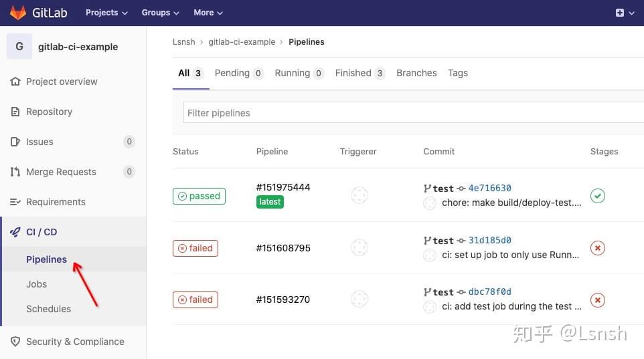Screen dimensions: 644x359
Task: Click triggerer avatar for pipeline #151975444
Action: (x=359, y=195)
